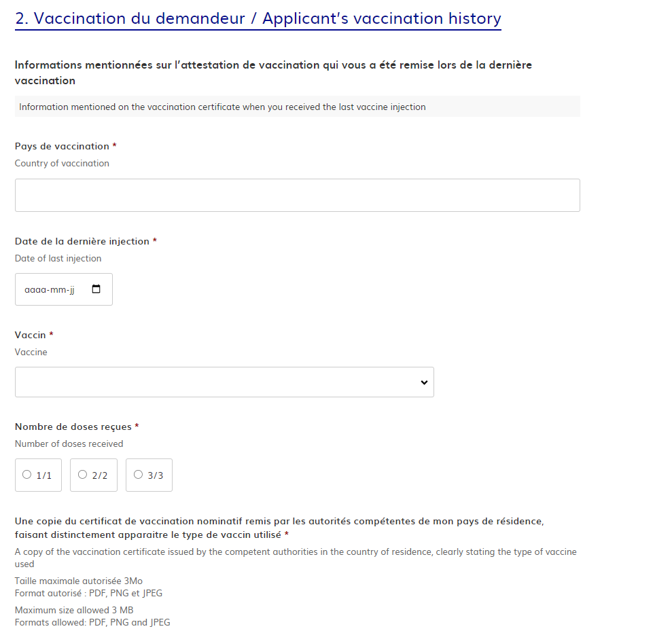Click the "Nombre de doses reçues" label

coord(71,427)
